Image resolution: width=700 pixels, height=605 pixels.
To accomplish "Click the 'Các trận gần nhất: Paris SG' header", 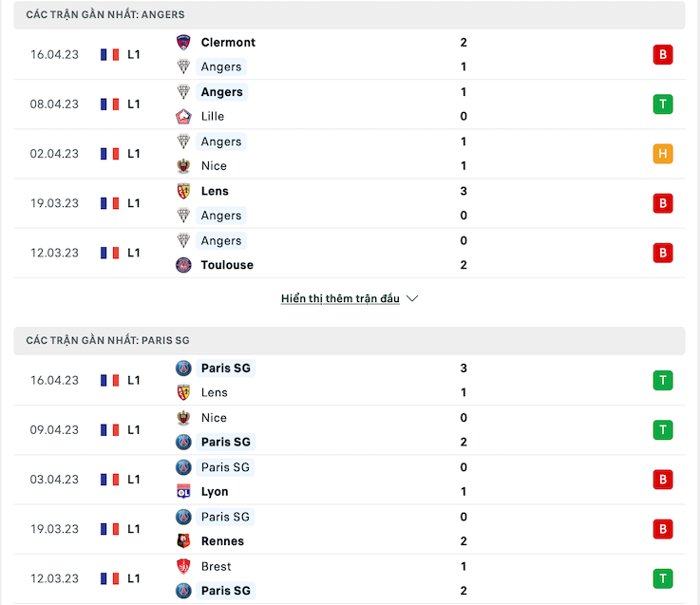I will (350, 341).
